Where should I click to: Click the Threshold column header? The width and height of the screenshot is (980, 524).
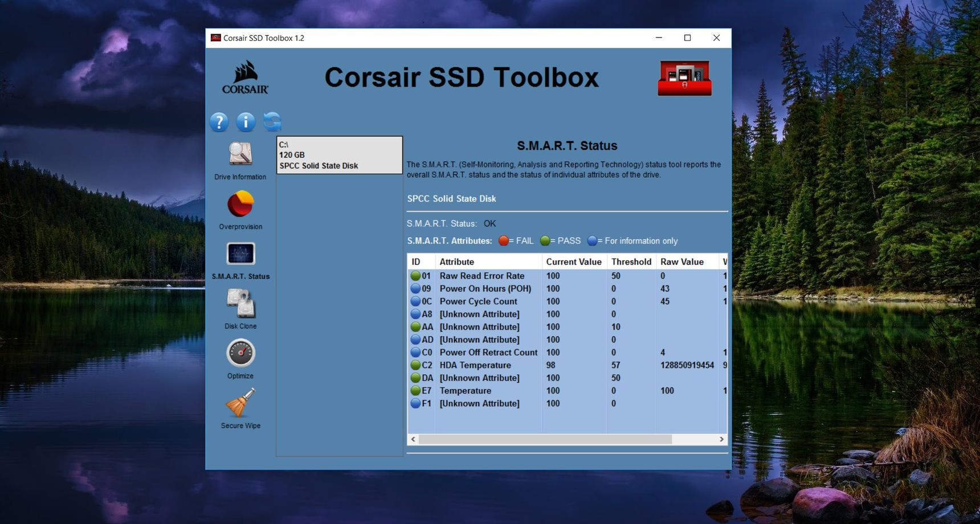click(631, 262)
